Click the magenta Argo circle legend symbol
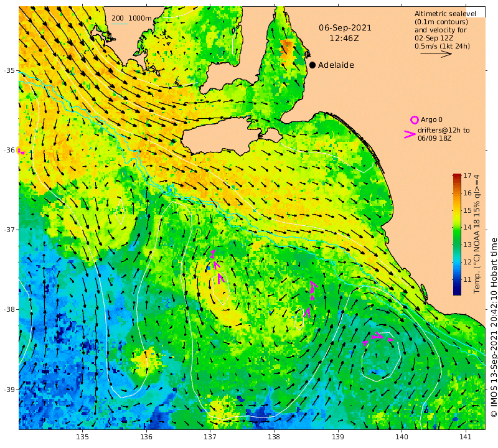498x448 pixels. pos(415,120)
